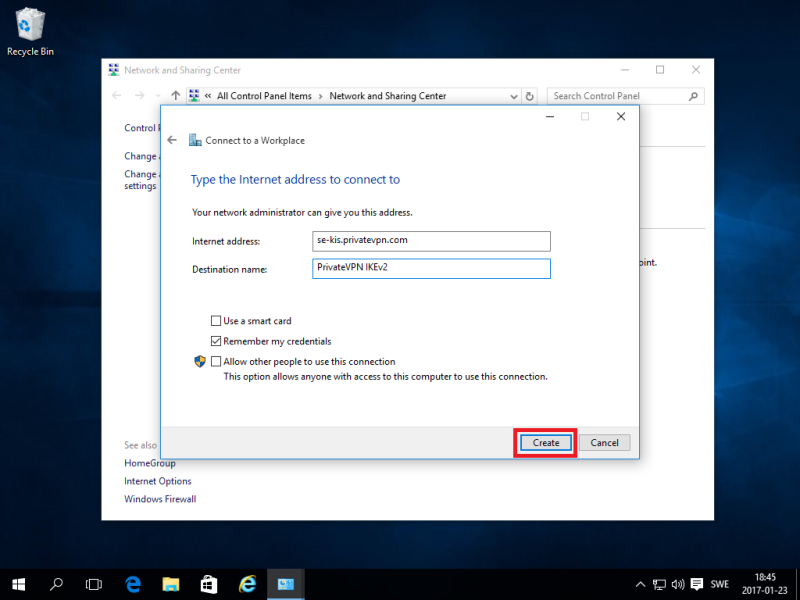Image resolution: width=800 pixels, height=600 pixels.
Task: Show hidden system tray icons
Action: (640, 584)
